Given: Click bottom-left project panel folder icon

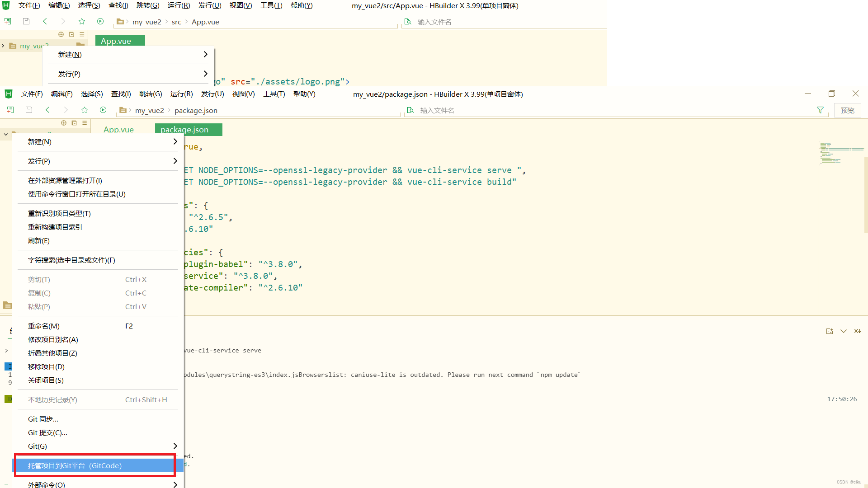Looking at the screenshot, I should [x=7, y=305].
